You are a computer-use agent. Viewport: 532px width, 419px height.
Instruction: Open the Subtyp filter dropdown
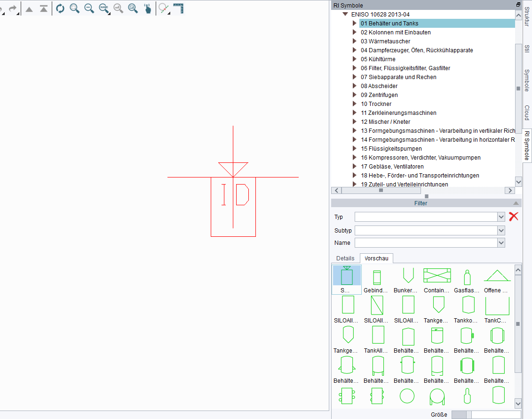click(501, 231)
